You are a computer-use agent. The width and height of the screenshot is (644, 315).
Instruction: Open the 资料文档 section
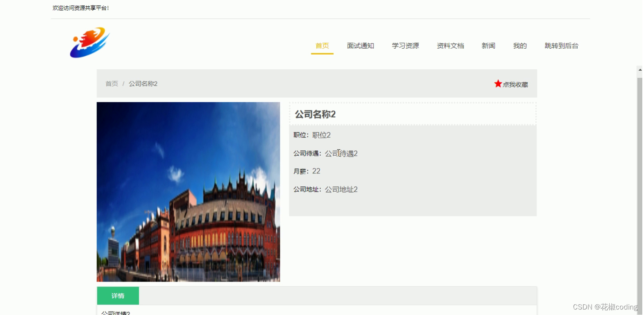pyautogui.click(x=450, y=46)
